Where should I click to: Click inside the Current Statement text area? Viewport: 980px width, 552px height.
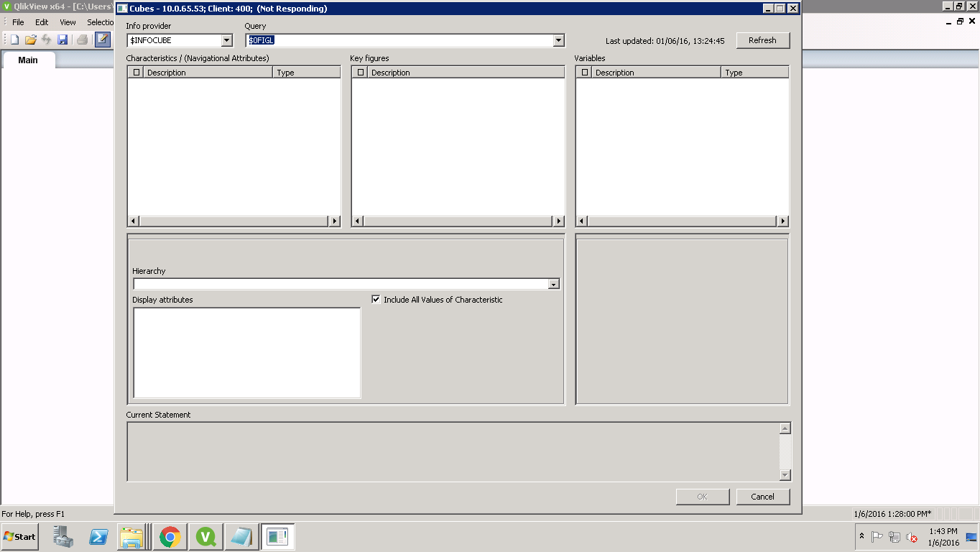(x=453, y=451)
